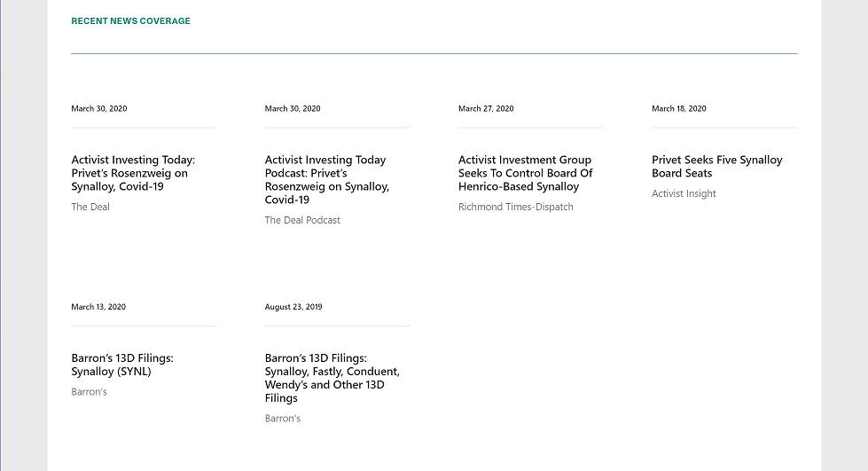The height and width of the screenshot is (471, 868).
Task: Click the 'Activist Insight' source label
Action: (x=684, y=193)
